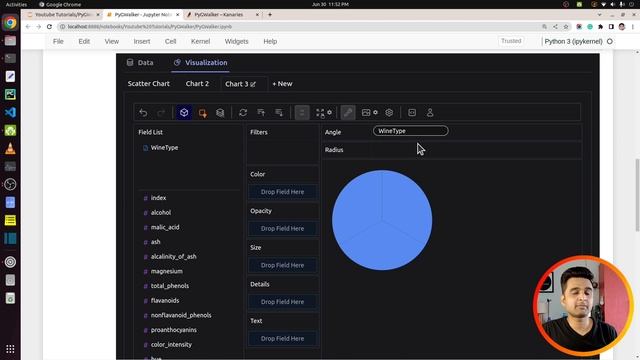Select the ash field
This screenshot has width=640, height=360.
[x=156, y=242]
